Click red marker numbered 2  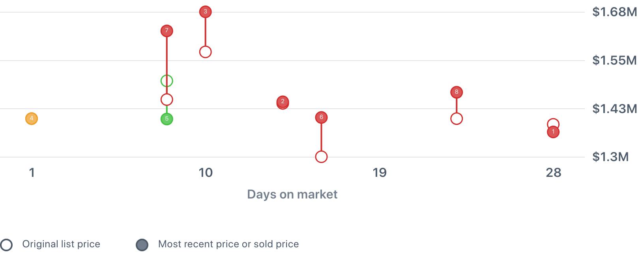(x=283, y=102)
